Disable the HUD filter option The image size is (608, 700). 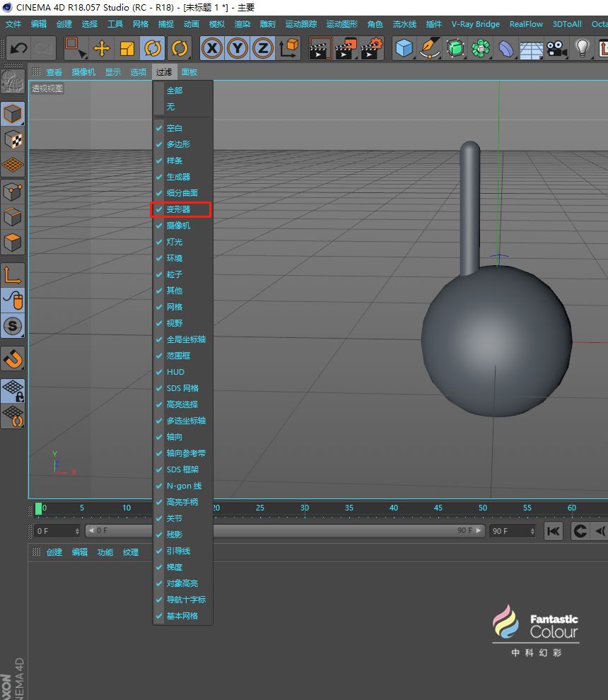(x=175, y=372)
